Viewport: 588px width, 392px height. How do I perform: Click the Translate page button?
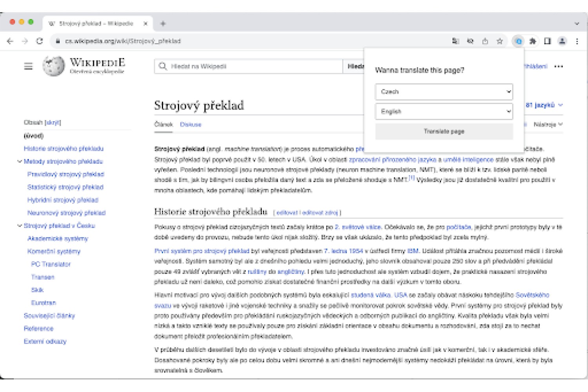click(x=444, y=131)
